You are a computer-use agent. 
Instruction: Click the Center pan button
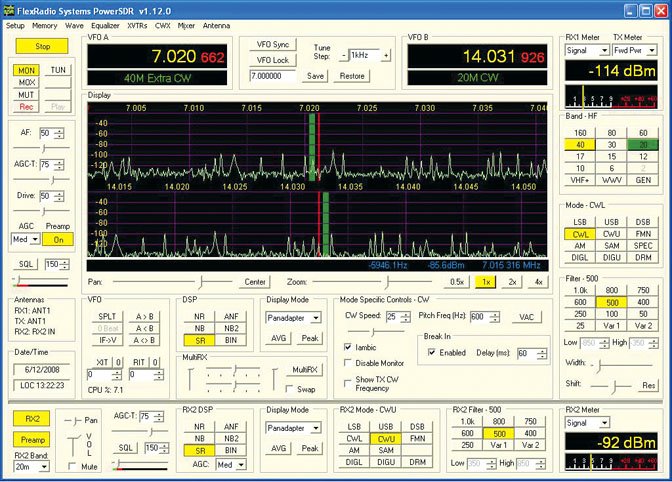(255, 282)
